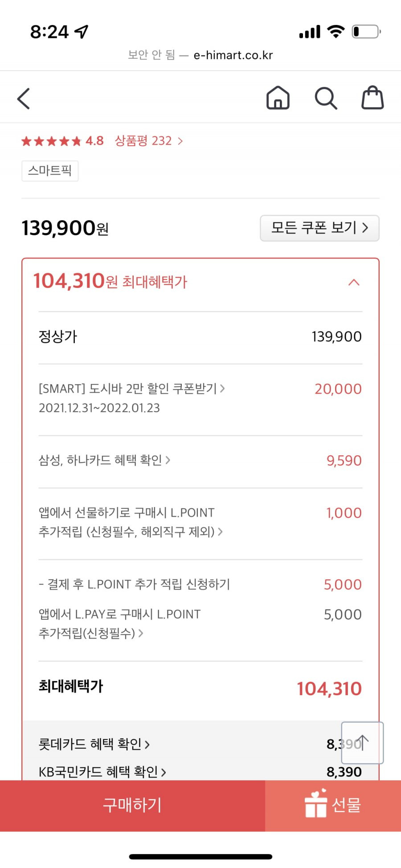Tap the five-star rating 4.8
Screen dimensions: 401x868
pyautogui.click(x=62, y=141)
